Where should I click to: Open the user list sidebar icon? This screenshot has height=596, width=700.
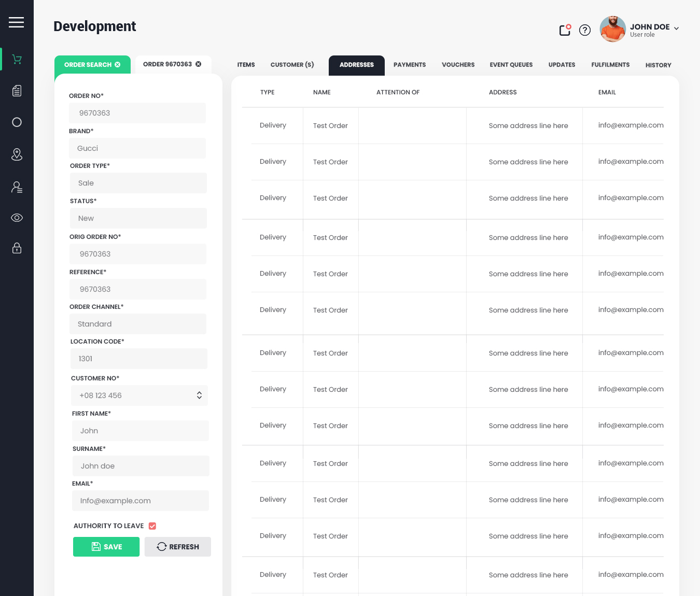point(17,187)
